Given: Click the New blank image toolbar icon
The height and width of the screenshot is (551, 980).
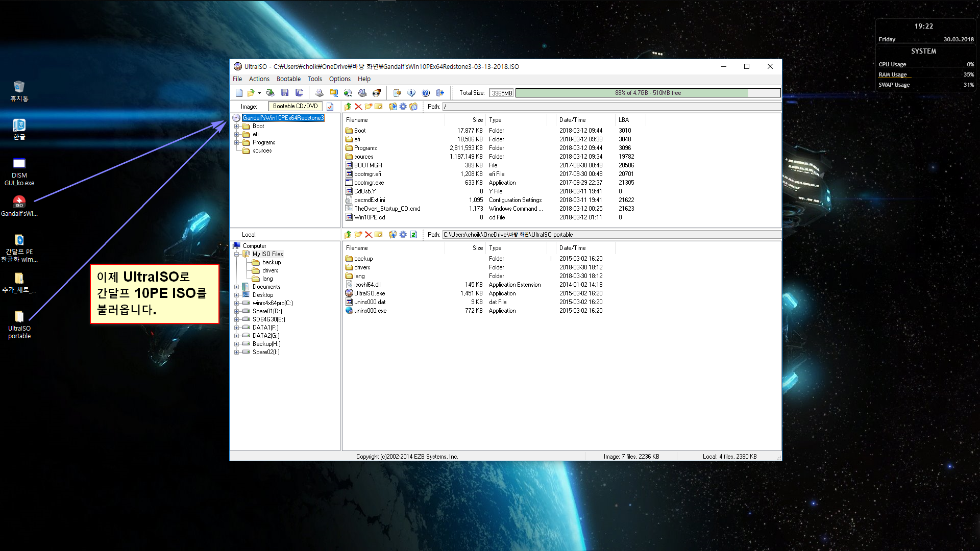Looking at the screenshot, I should pos(239,93).
